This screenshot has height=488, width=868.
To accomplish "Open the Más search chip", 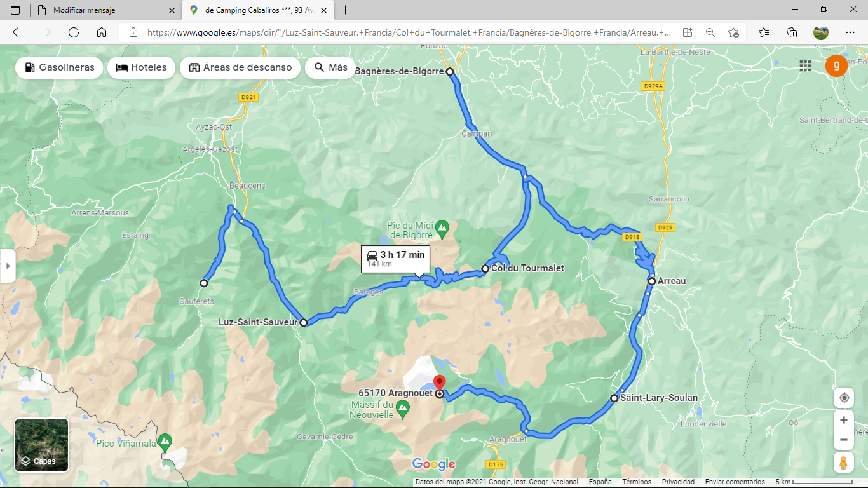I will coord(330,67).
